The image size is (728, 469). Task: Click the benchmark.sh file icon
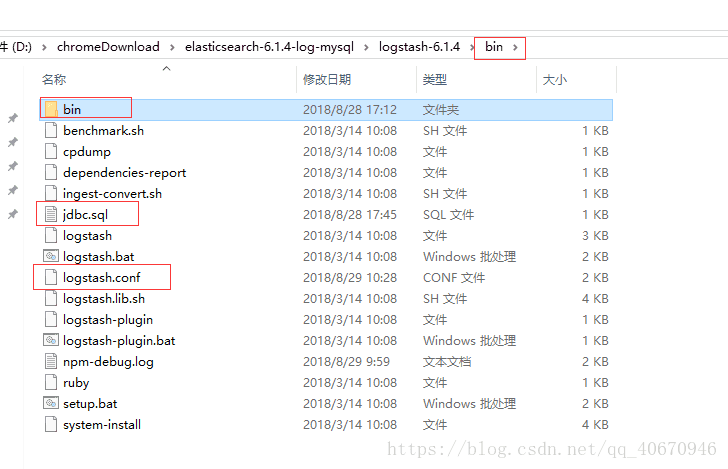[x=51, y=130]
